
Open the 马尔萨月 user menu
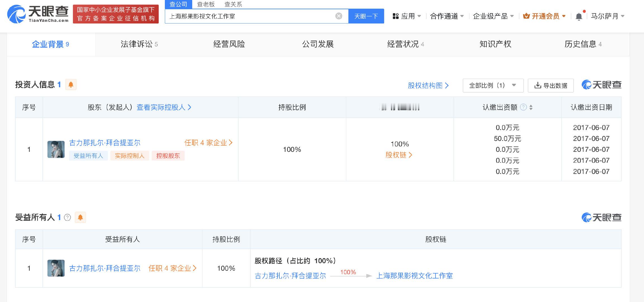[x=607, y=16]
